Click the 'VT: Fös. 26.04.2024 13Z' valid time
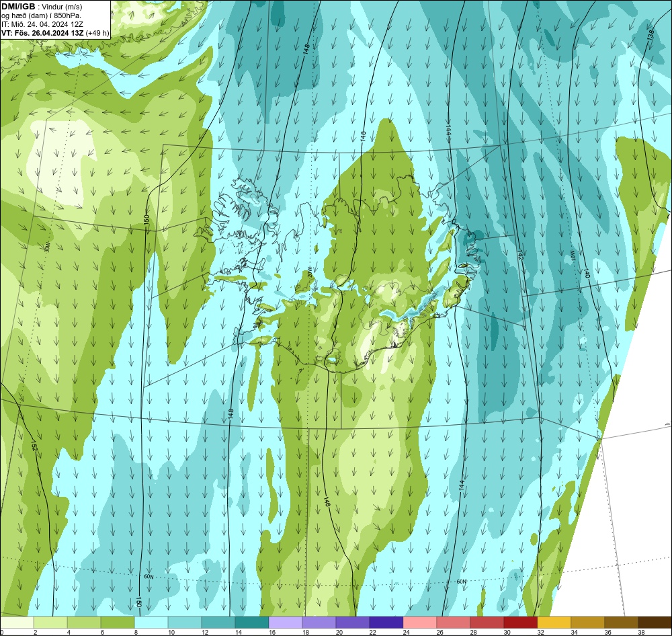The width and height of the screenshot is (672, 636). coord(42,33)
